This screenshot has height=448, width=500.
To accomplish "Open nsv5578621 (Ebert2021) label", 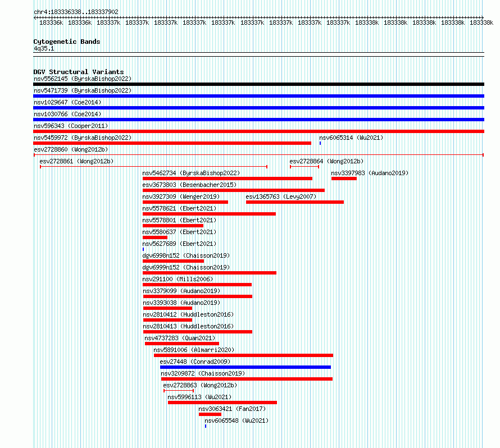I will (179, 208).
